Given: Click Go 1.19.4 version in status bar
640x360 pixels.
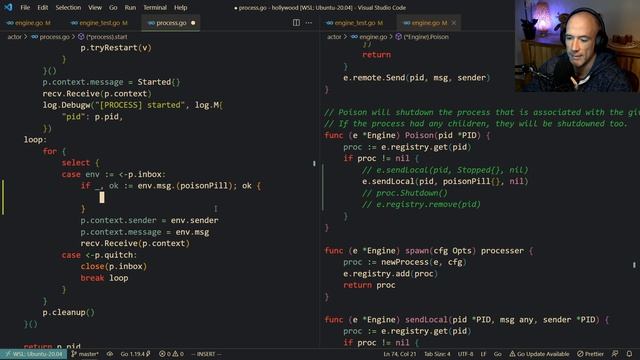Looking at the screenshot, I should [136, 354].
